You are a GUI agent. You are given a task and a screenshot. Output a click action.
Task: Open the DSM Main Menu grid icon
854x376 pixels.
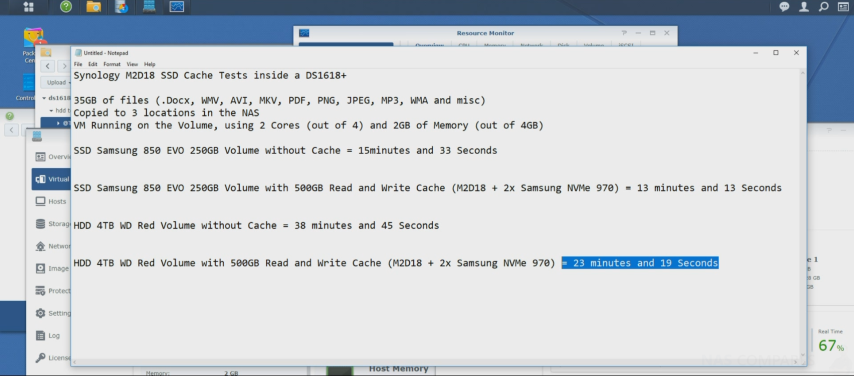tap(28, 7)
